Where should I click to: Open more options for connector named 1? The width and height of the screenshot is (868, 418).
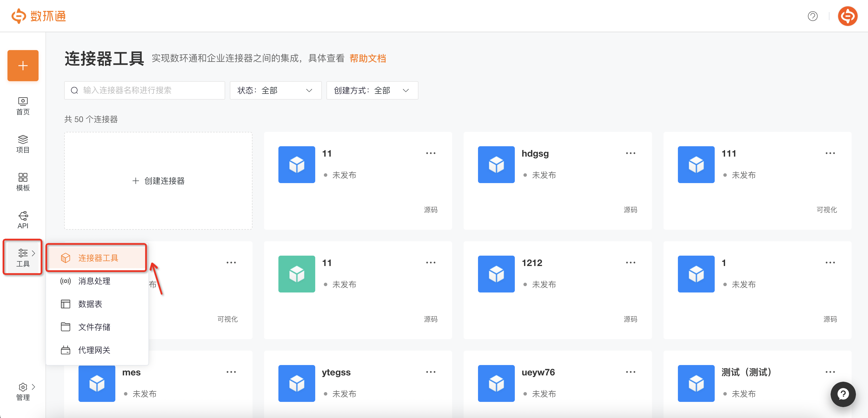tap(830, 263)
